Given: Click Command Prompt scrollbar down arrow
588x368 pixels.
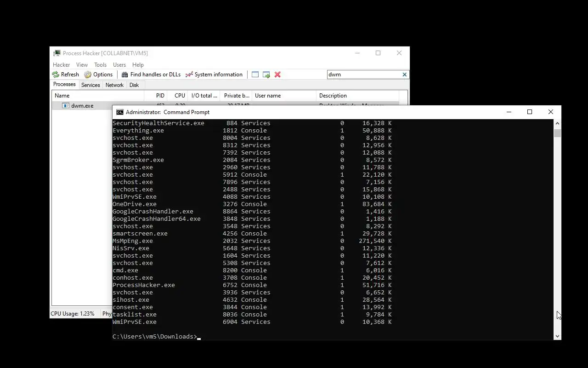Looking at the screenshot, I should point(557,336).
